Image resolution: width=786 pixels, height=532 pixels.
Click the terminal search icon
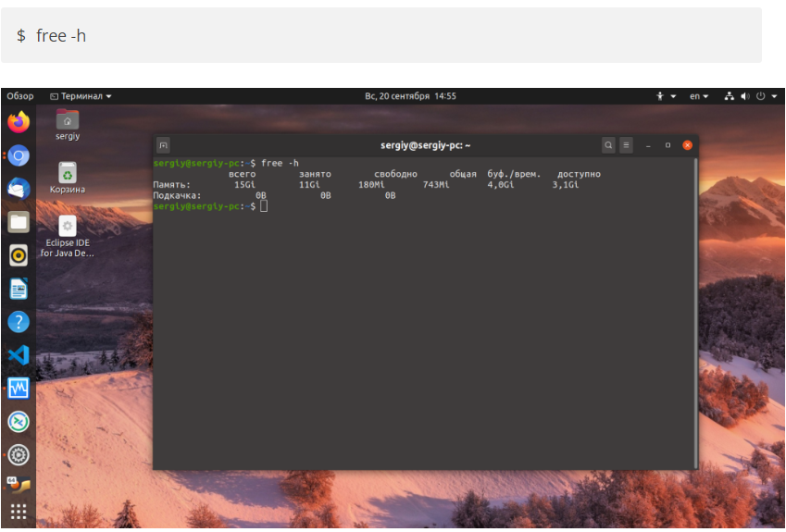click(x=608, y=145)
